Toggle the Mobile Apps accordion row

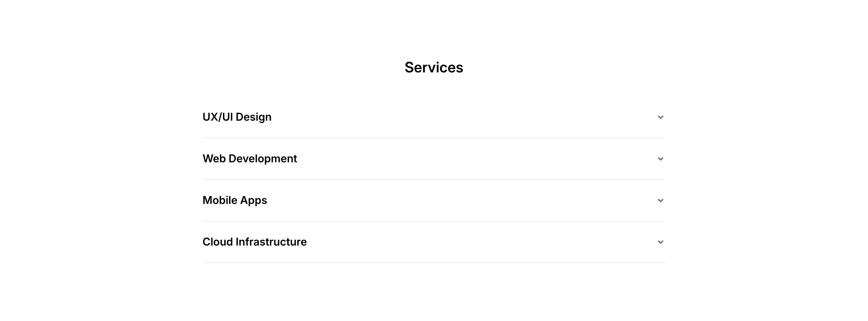pyautogui.click(x=434, y=200)
